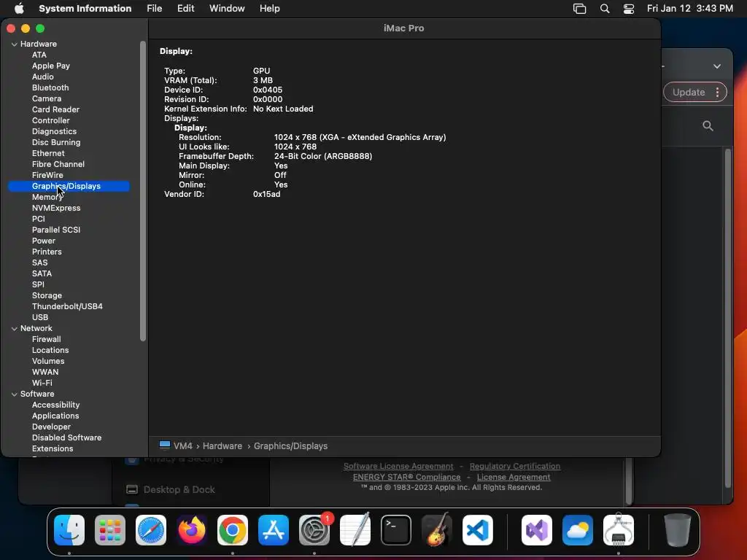The image size is (747, 560).
Task: Select Camera in the sidebar
Action: (47, 98)
